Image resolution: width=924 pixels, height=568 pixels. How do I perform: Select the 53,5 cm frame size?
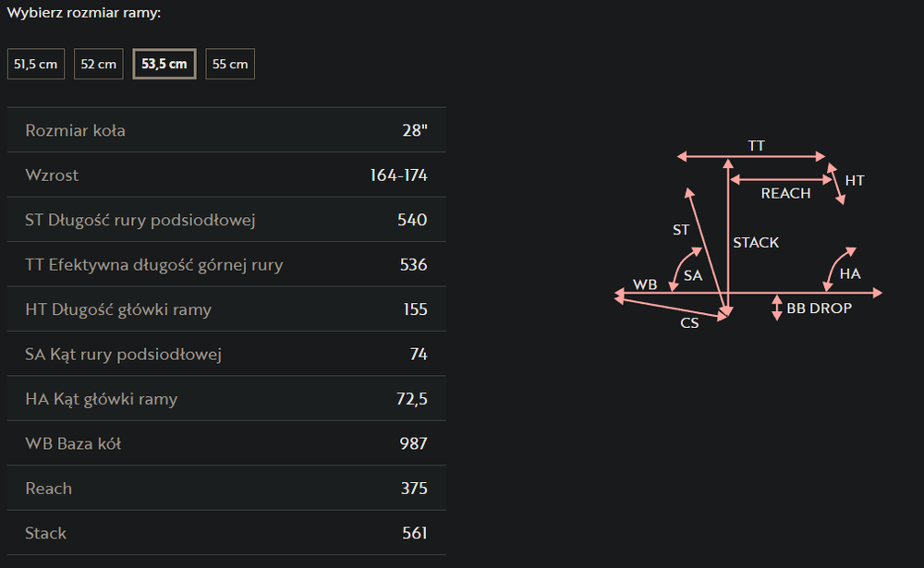[164, 64]
